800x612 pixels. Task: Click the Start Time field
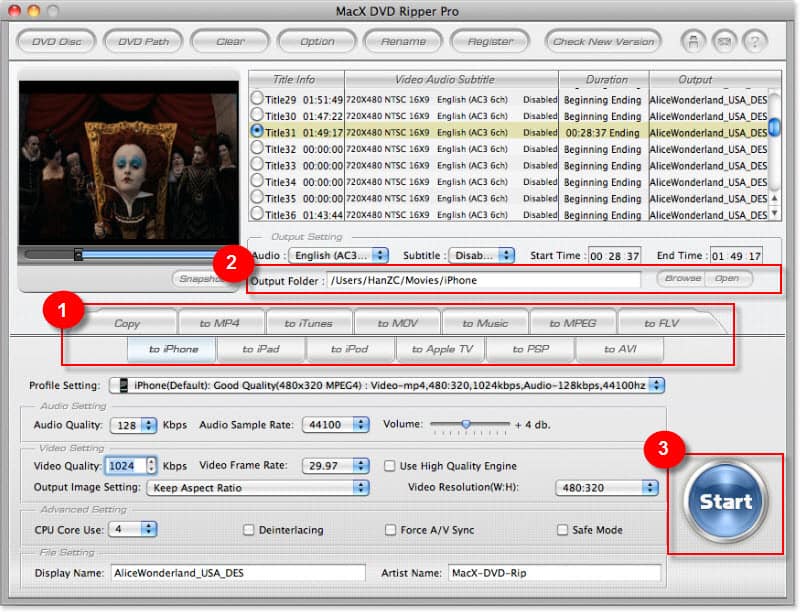pos(614,256)
